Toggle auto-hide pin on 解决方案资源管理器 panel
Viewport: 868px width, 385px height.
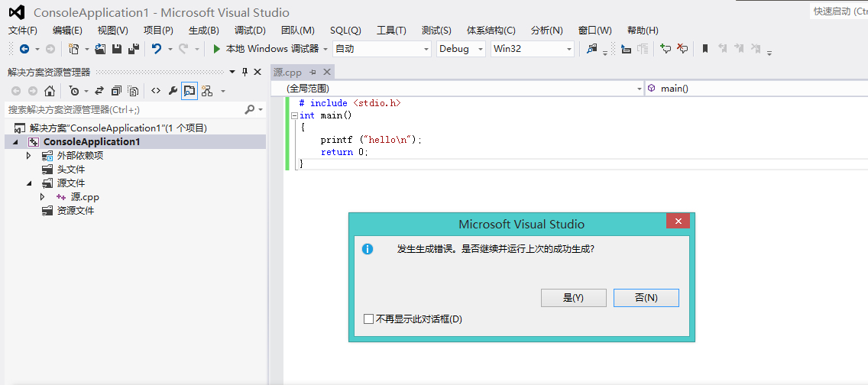pyautogui.click(x=245, y=72)
